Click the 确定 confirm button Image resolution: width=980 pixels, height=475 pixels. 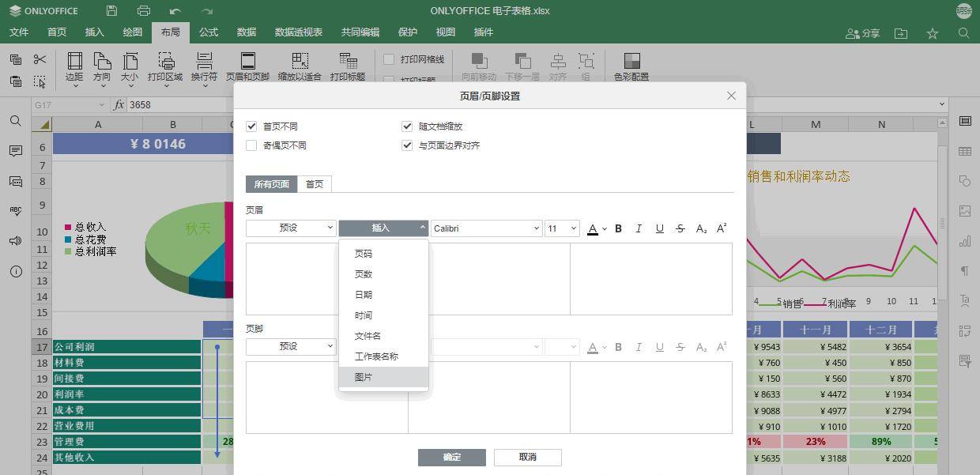451,457
